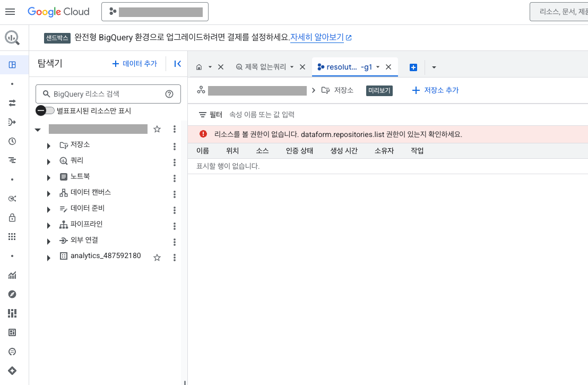Open the main navigation hamburger menu

click(x=10, y=12)
